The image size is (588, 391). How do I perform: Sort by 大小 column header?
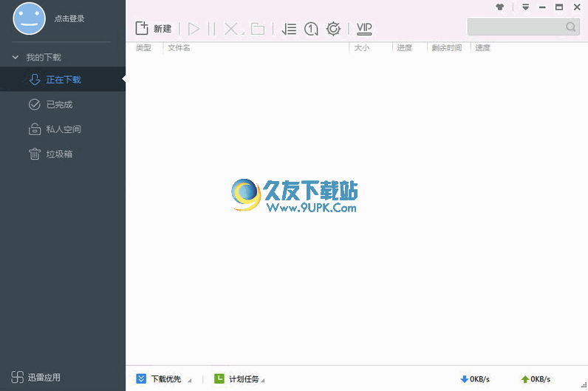(361, 47)
